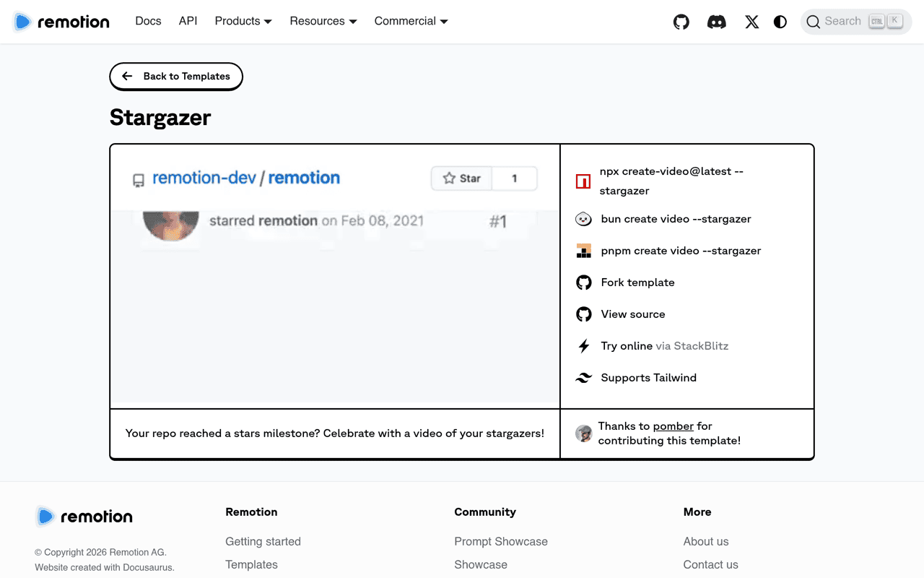Toggle dark/light mode icon
Image resolution: width=924 pixels, height=578 pixels.
tap(780, 22)
